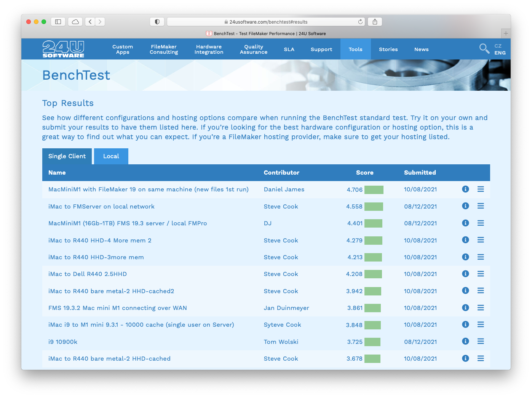Open the Hardware Integration menu
This screenshot has height=398, width=532.
(209, 49)
